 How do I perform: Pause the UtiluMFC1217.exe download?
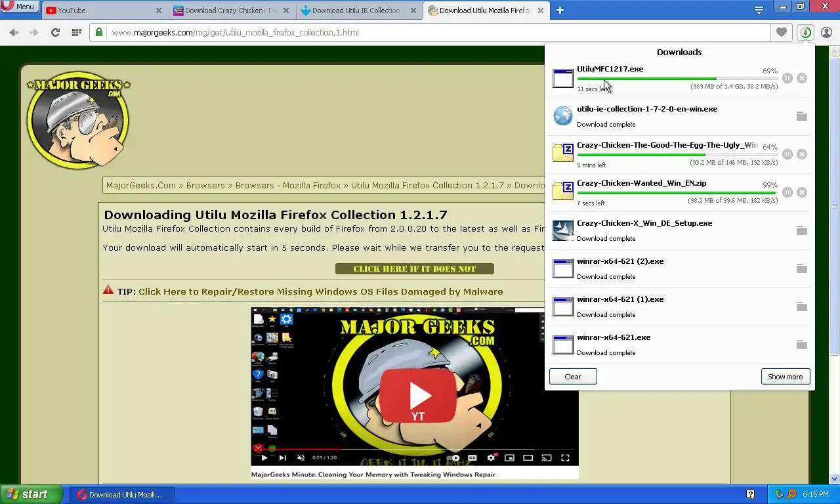coord(787,78)
